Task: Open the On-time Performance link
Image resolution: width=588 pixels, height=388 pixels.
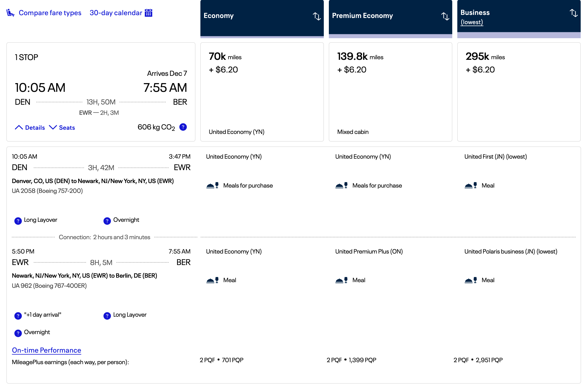Action: click(x=46, y=350)
